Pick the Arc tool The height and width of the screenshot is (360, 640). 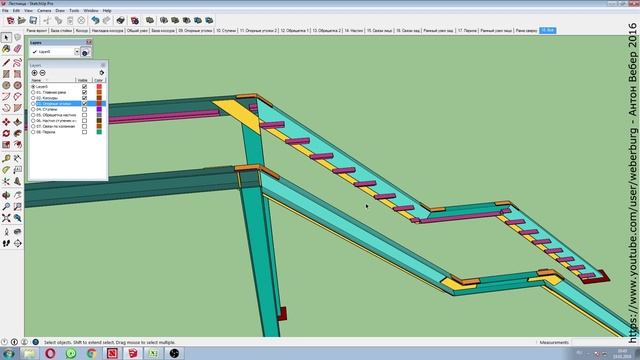click(x=6, y=97)
